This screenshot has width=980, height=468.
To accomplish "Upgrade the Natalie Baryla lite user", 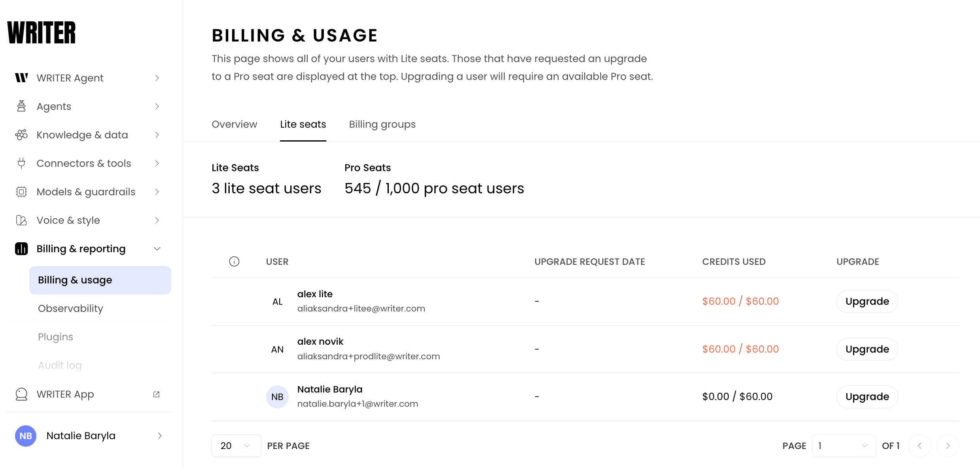I will click(867, 396).
